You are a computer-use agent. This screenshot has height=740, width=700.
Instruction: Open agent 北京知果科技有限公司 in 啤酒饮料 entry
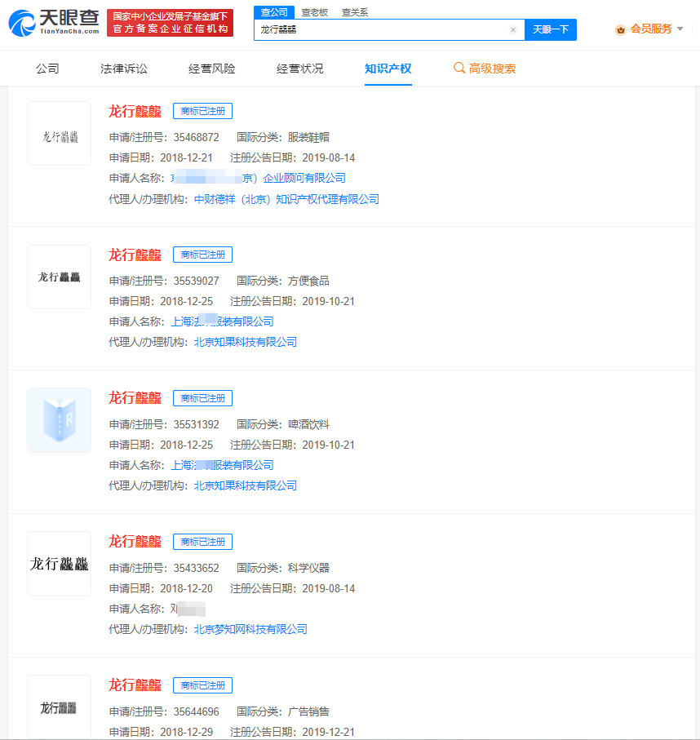246,485
